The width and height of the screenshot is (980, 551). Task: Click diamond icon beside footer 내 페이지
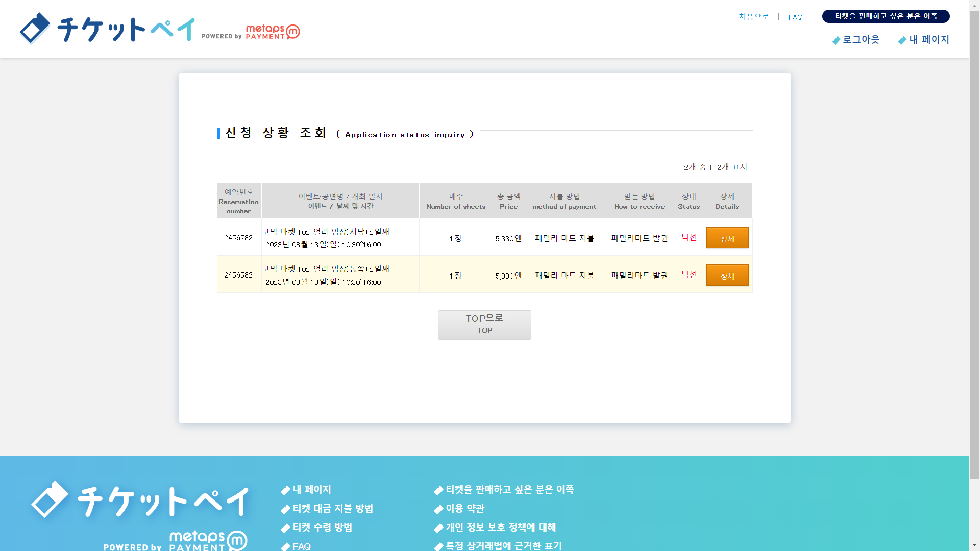(285, 491)
